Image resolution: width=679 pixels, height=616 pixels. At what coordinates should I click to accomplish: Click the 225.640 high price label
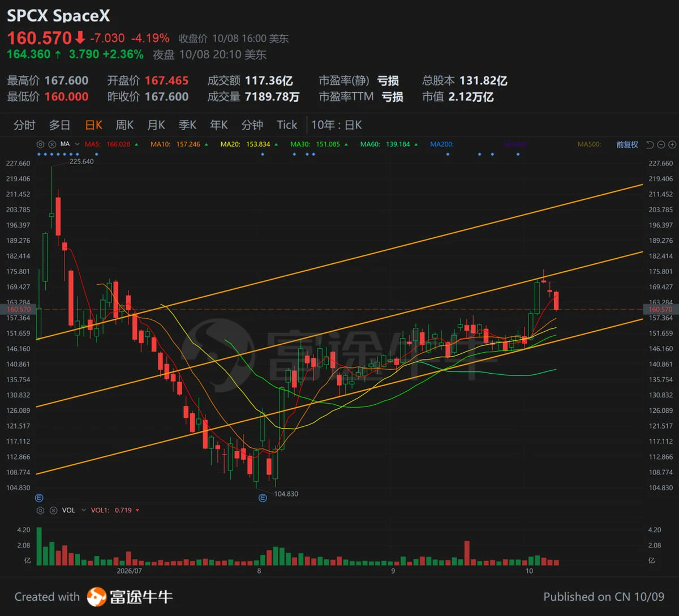pyautogui.click(x=81, y=161)
